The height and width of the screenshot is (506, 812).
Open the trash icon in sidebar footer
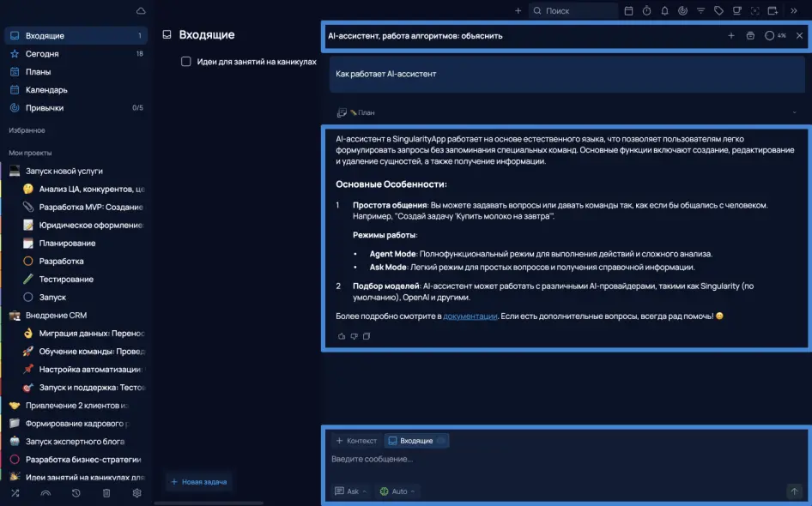[x=106, y=493]
